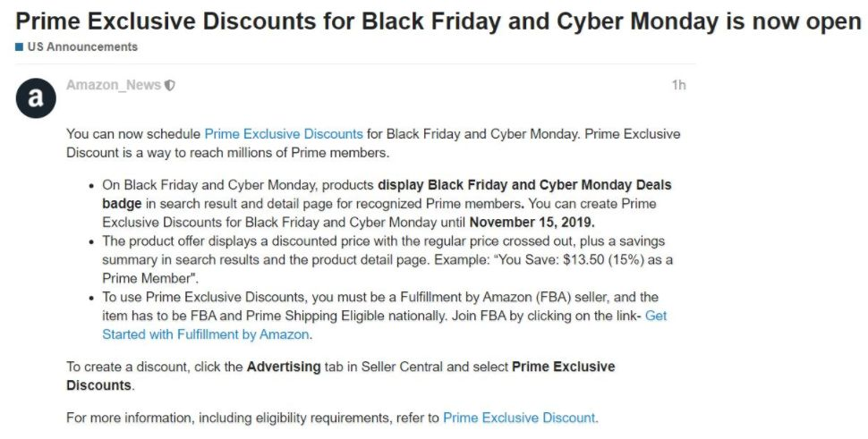Click the topic title heading
Viewport: 868px width, 439px height.
438,21
